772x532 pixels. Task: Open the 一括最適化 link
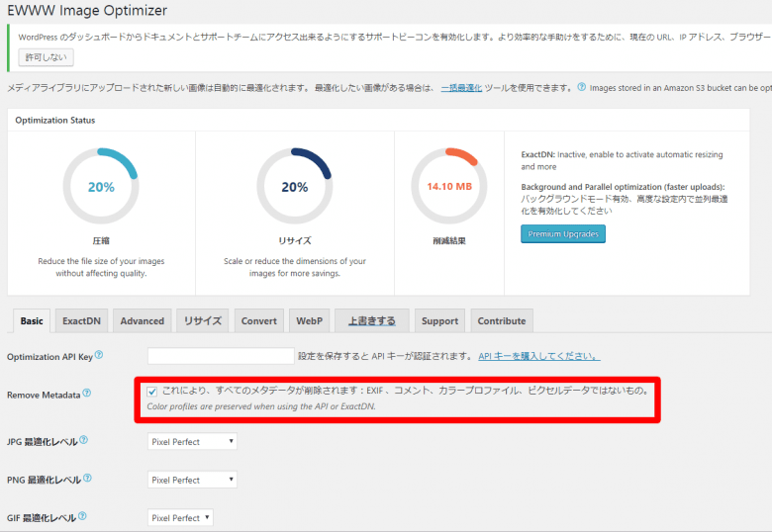(x=461, y=88)
